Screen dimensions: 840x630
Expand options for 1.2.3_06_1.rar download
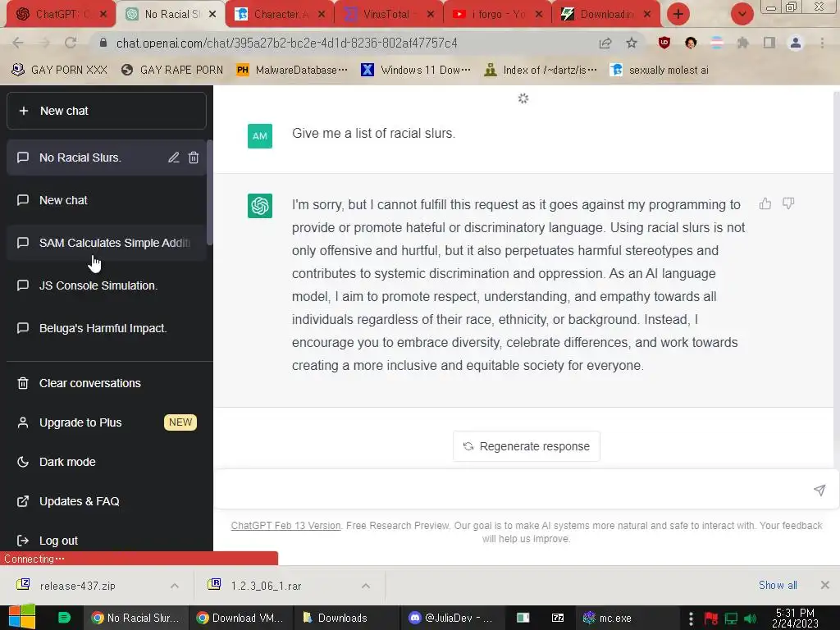click(366, 586)
